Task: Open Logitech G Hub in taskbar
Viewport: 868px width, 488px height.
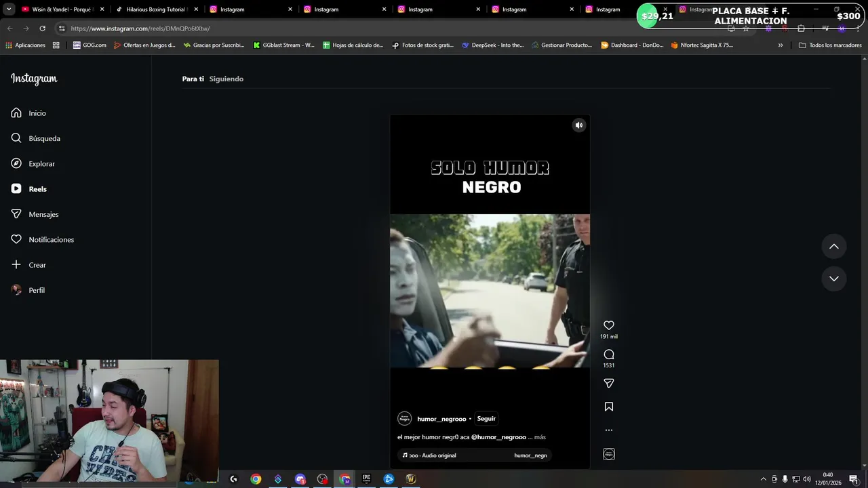Action: (x=233, y=479)
